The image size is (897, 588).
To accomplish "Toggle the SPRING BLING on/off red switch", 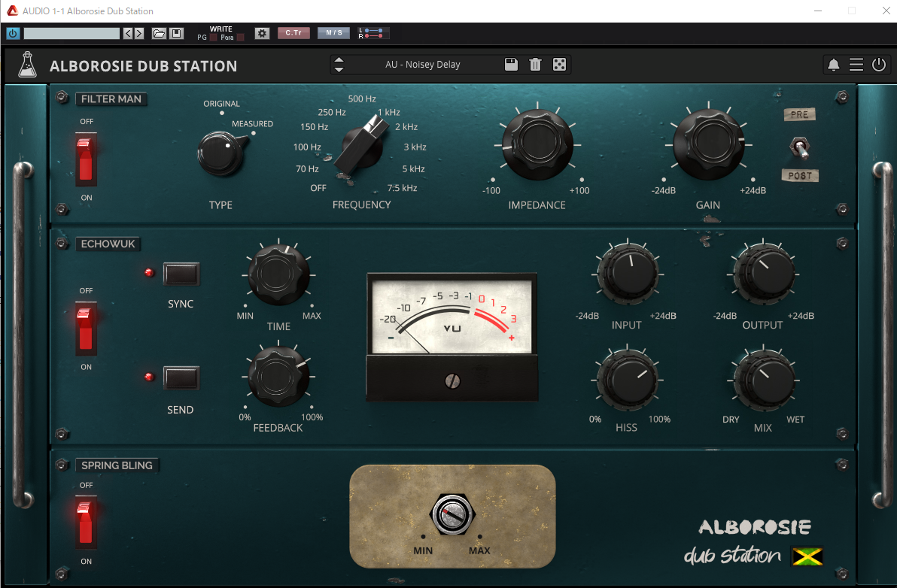I will [86, 523].
